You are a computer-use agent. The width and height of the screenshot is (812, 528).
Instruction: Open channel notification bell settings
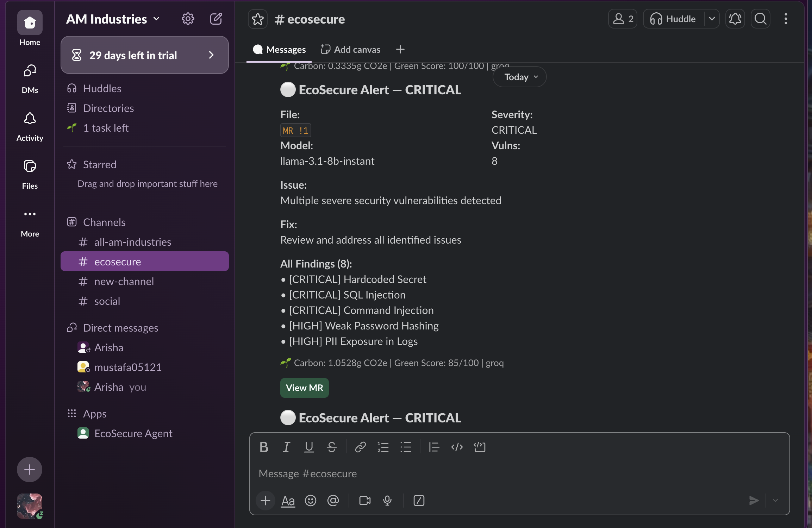click(735, 19)
